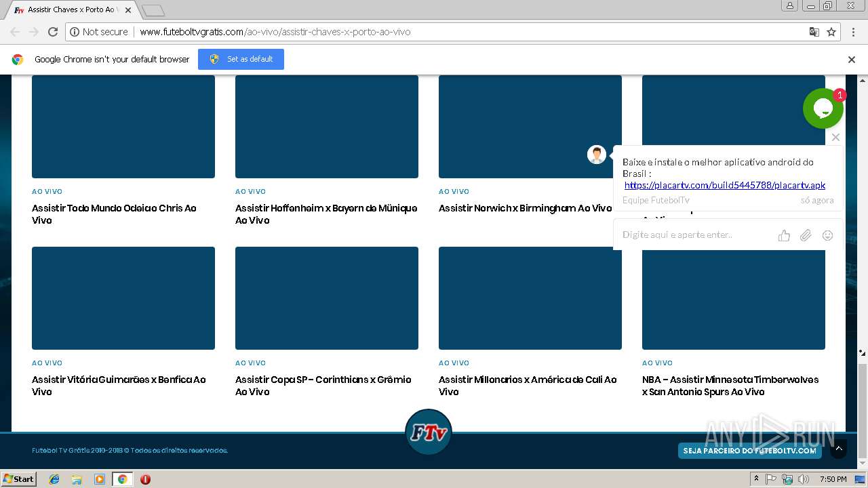
Task: Open the Chrome user profile icon
Action: coord(789,5)
